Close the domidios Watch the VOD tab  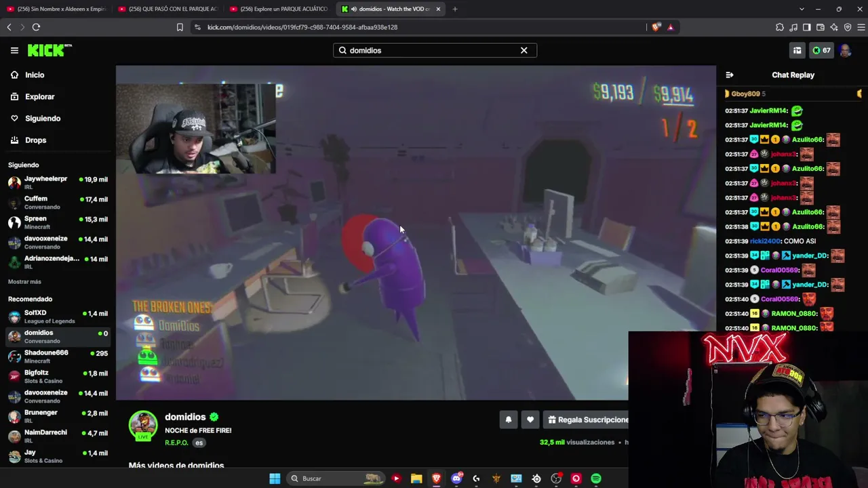pos(438,9)
